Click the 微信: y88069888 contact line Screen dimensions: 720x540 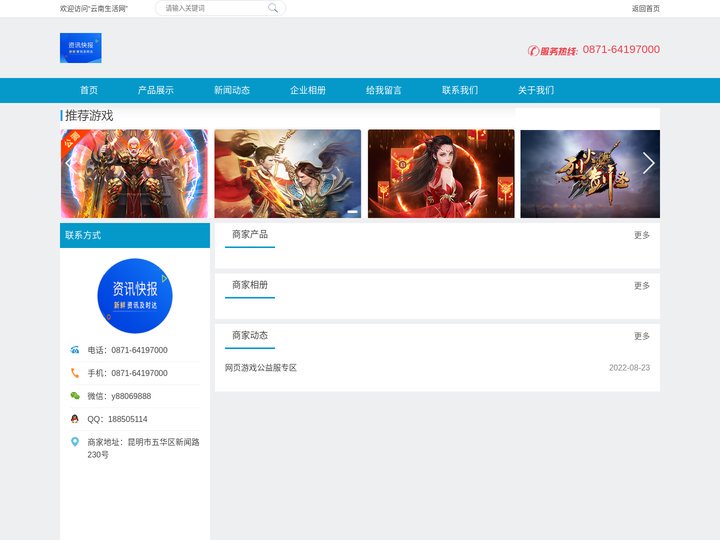(x=119, y=396)
